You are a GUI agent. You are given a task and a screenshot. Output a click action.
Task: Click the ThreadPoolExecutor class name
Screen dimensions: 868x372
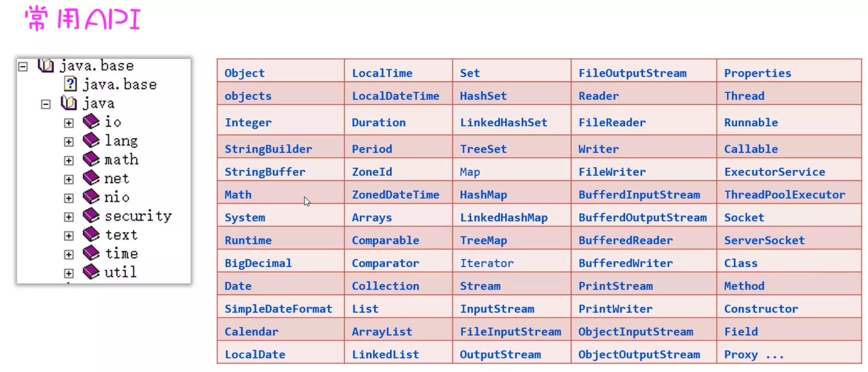[784, 195]
